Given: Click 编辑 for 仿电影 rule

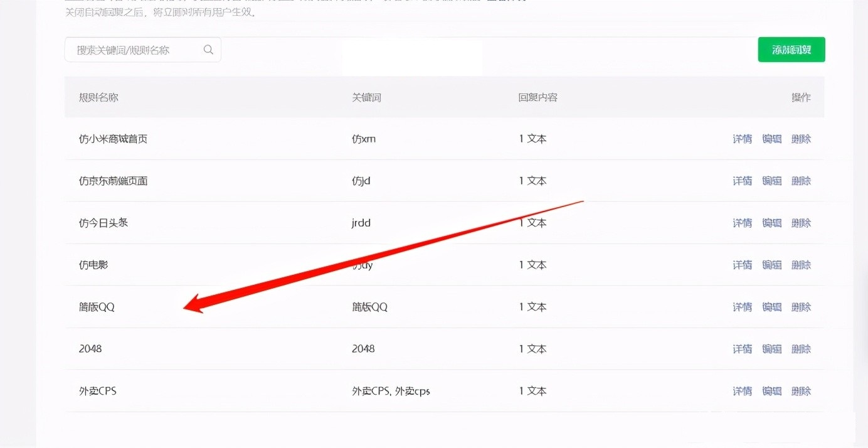Looking at the screenshot, I should [772, 265].
